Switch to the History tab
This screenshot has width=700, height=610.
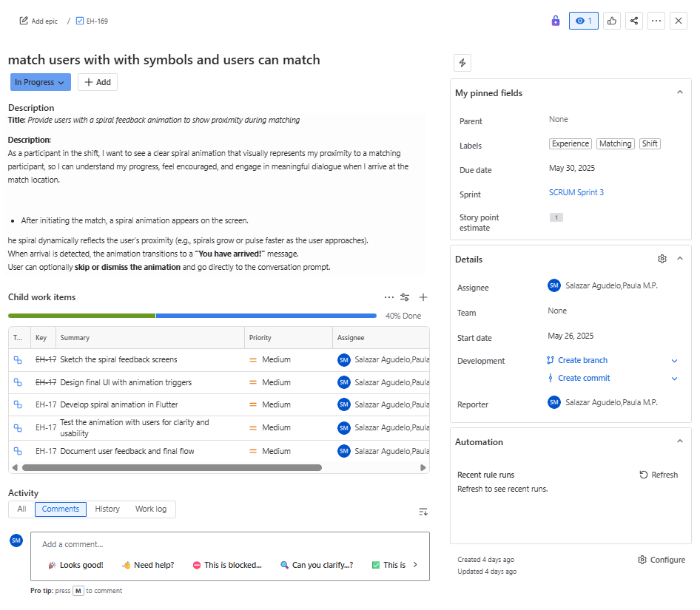[107, 509]
